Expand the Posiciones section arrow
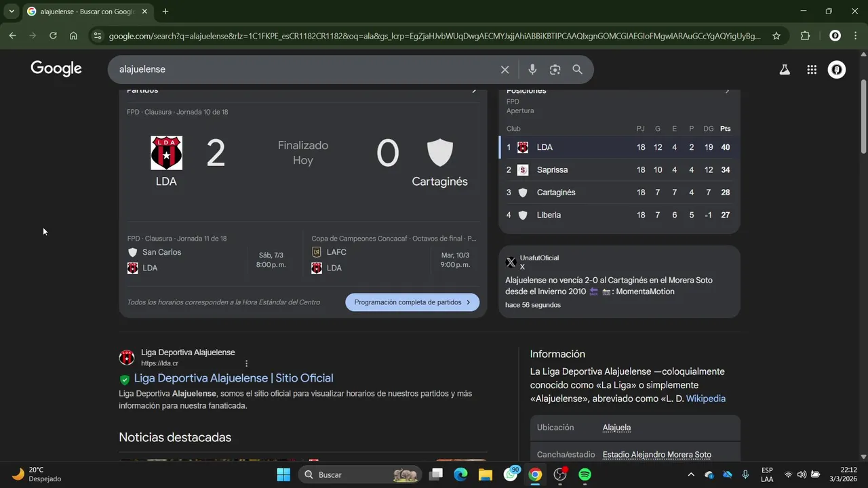 (727, 91)
